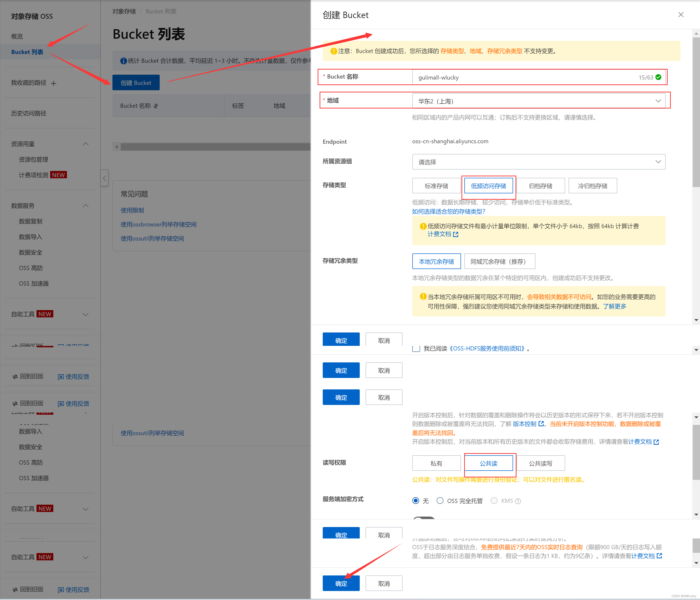Open 如何选择适合您的存储类型 link

tap(448, 212)
